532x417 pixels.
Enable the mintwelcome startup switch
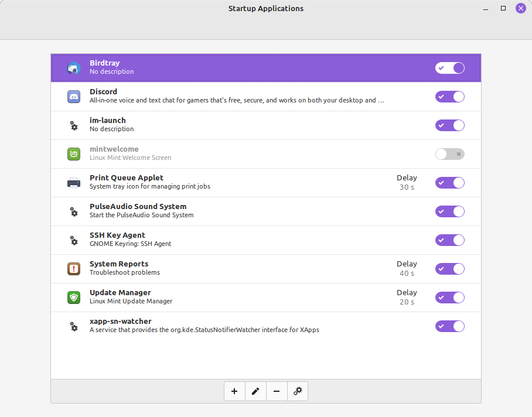(450, 154)
